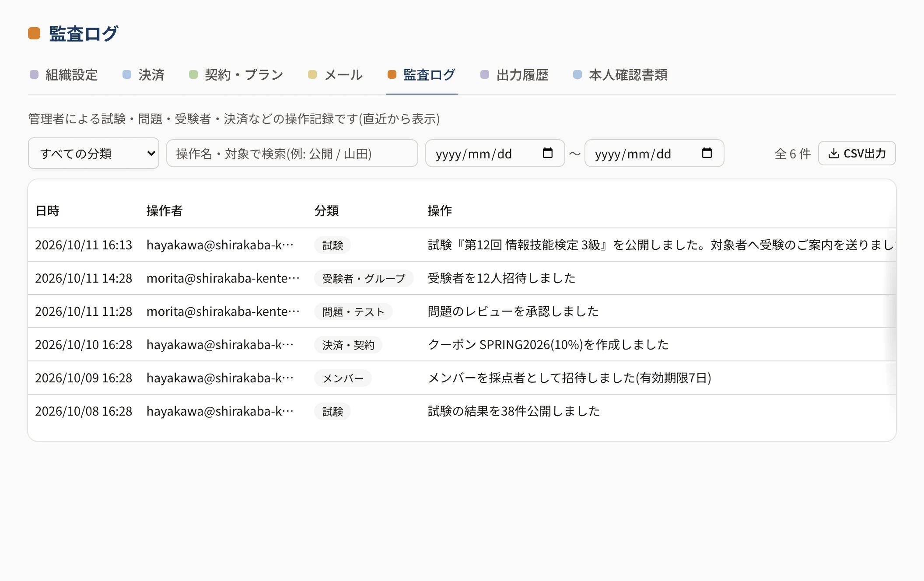
Task: Switch to the 組織設定 tab
Action: [64, 75]
